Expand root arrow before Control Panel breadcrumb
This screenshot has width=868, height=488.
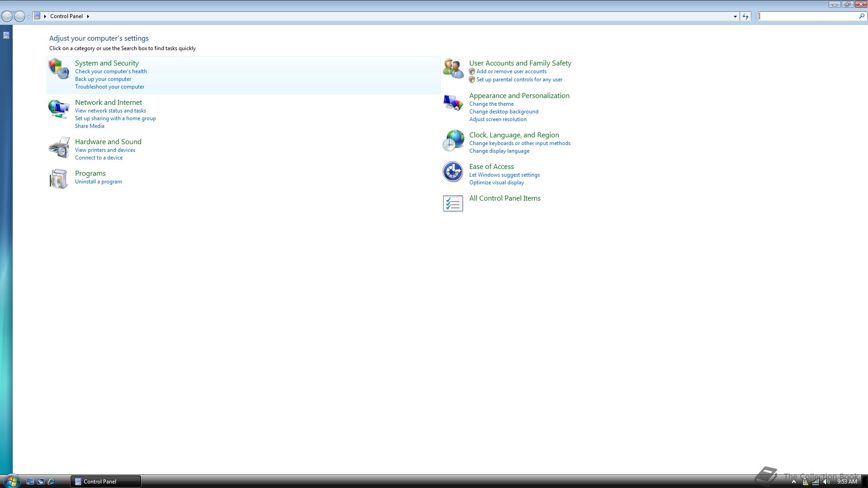pos(45,16)
